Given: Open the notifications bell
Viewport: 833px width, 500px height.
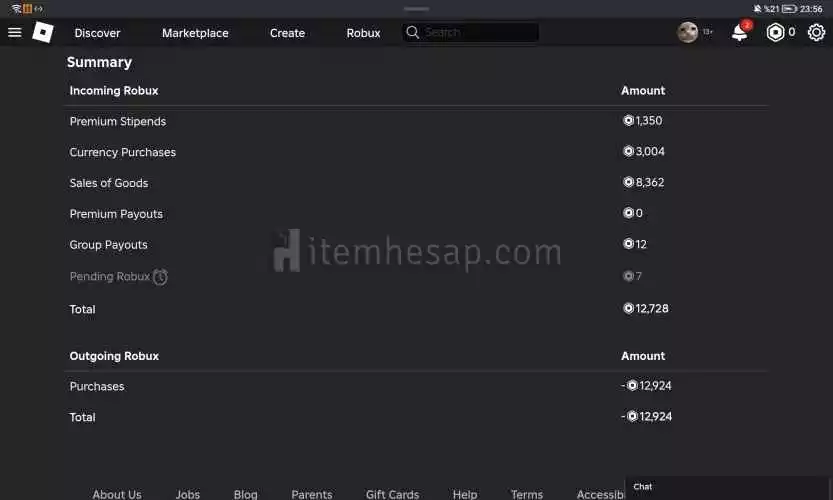Looking at the screenshot, I should [x=740, y=32].
